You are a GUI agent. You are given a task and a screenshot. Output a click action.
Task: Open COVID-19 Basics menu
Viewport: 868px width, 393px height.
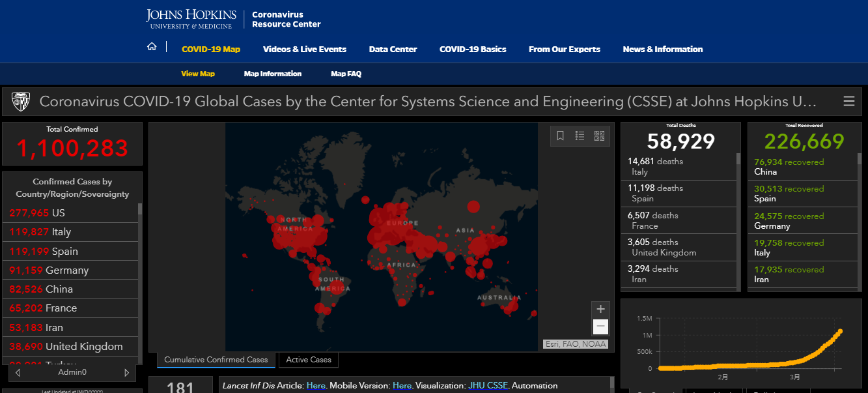pos(473,50)
